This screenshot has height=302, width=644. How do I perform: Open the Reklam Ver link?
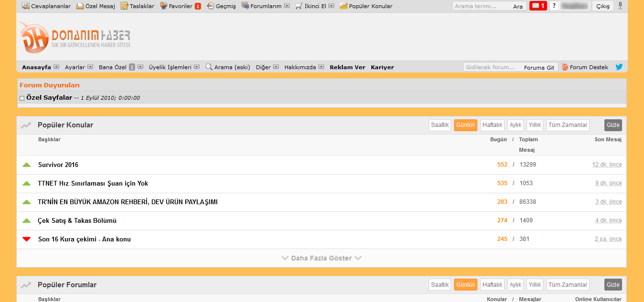click(x=348, y=67)
